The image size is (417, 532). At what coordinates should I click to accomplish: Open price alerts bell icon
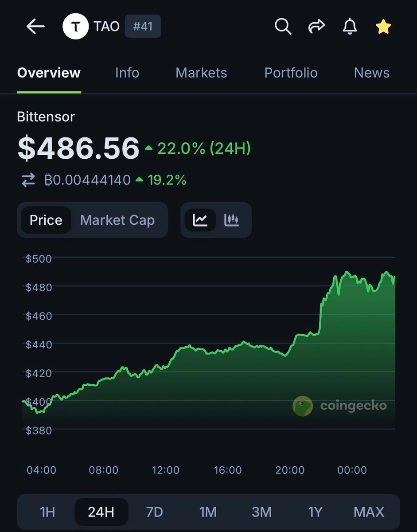point(350,27)
